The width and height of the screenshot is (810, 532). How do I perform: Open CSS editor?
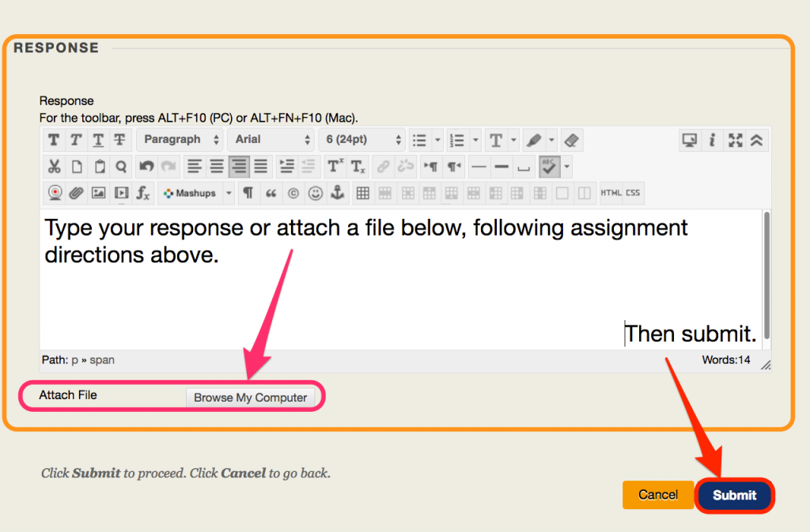pyautogui.click(x=634, y=193)
